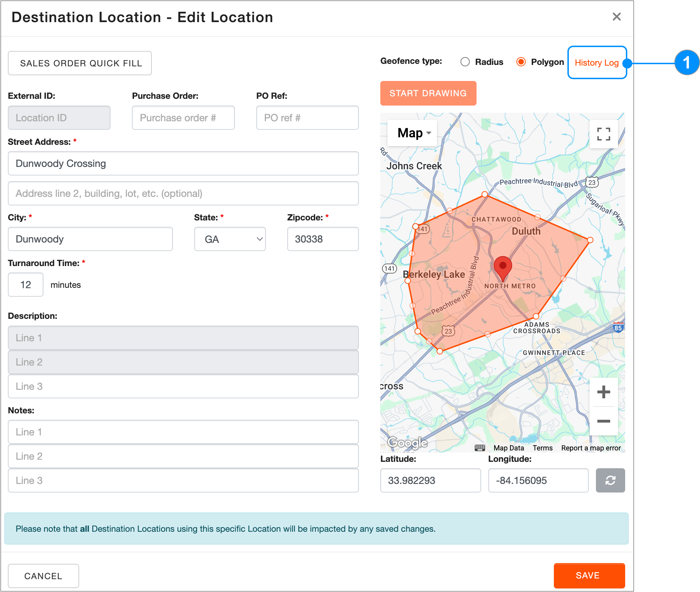The height and width of the screenshot is (592, 700).
Task: Zoom in on the map
Action: click(x=603, y=392)
